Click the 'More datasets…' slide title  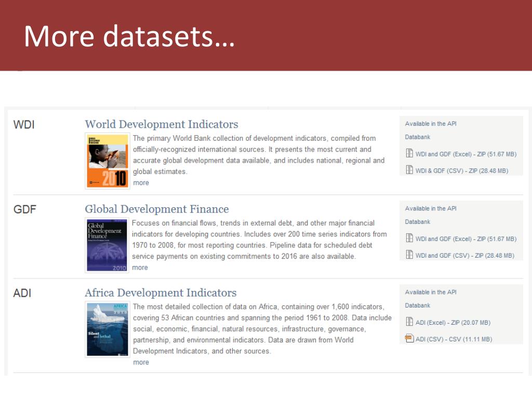[129, 36]
